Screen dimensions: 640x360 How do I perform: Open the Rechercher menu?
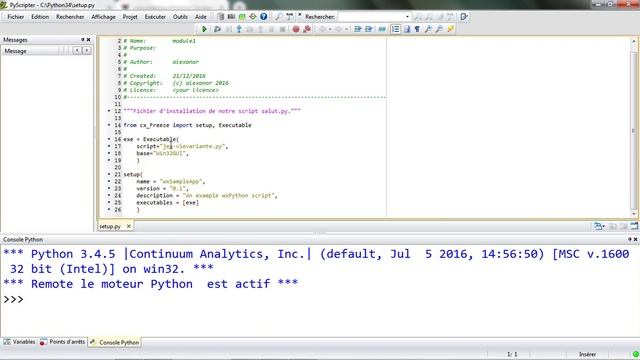click(x=70, y=17)
